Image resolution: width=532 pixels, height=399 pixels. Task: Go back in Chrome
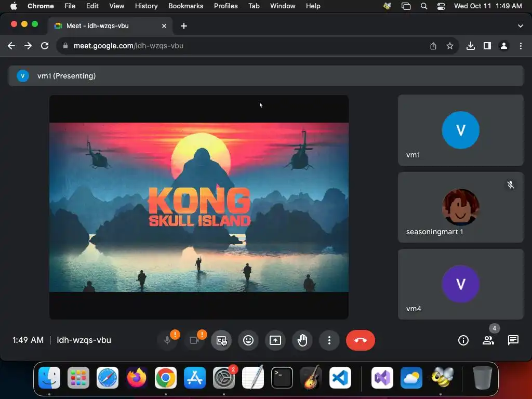click(x=11, y=46)
